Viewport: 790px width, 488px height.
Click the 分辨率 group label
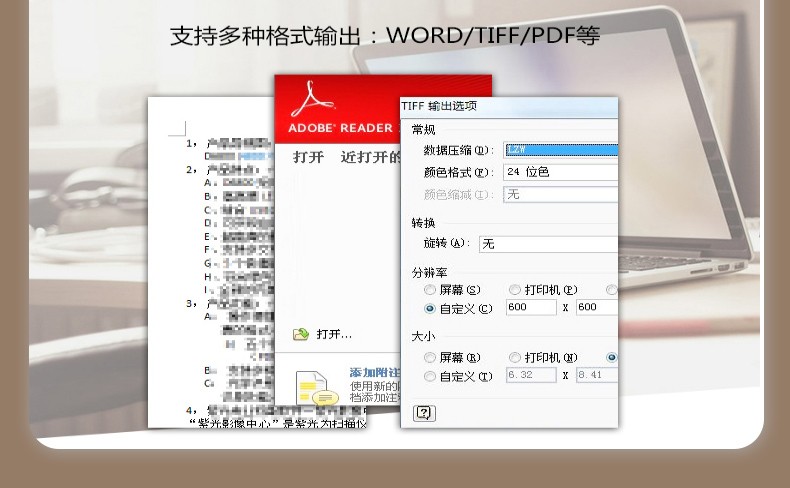[x=429, y=273]
